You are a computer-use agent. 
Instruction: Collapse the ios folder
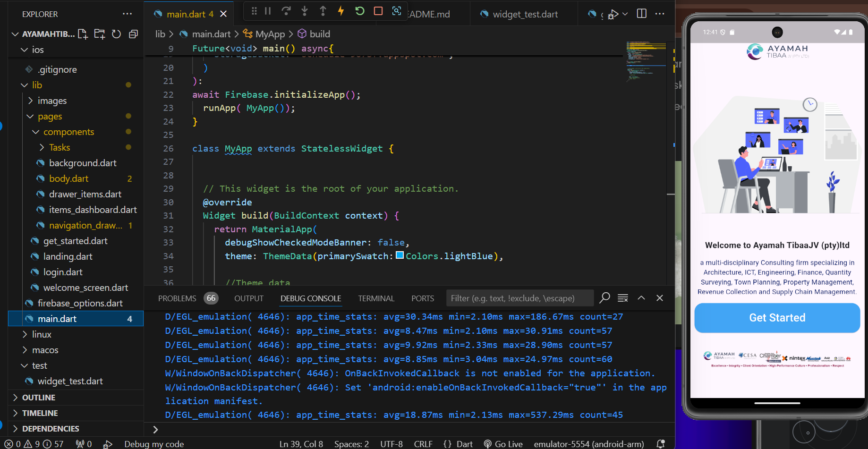pyautogui.click(x=25, y=50)
